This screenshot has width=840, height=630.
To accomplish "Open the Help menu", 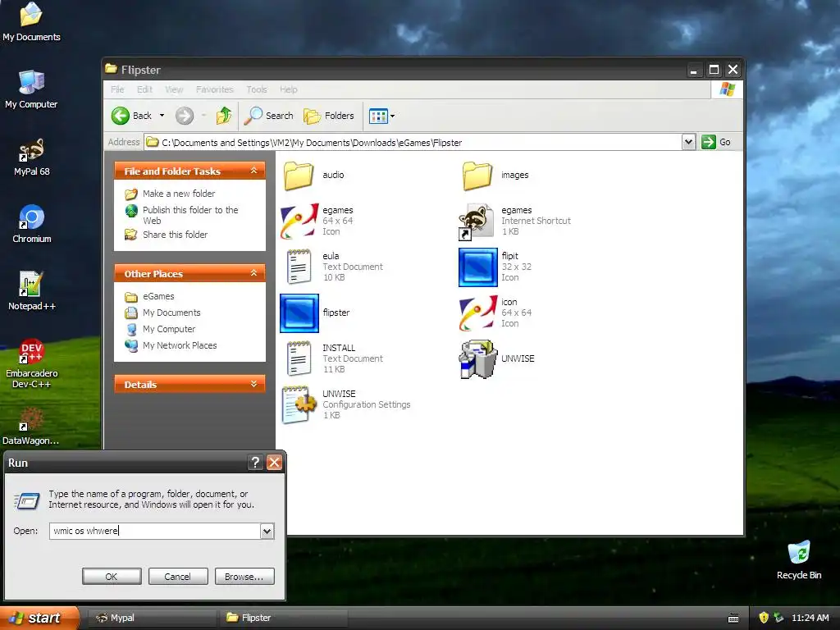I will point(288,89).
